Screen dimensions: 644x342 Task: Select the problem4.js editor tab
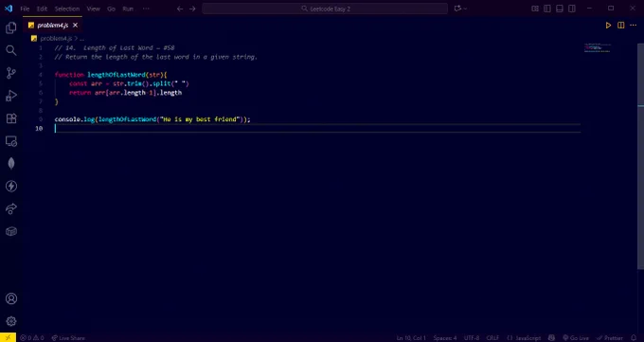[53, 26]
